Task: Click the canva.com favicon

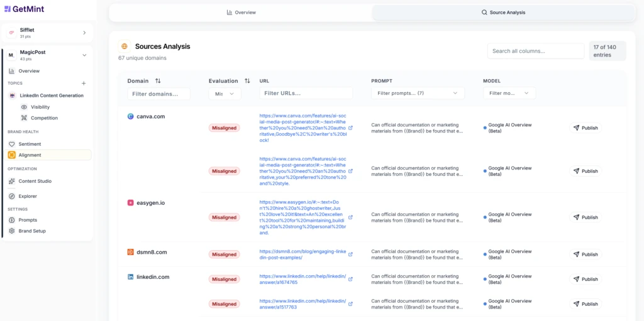Action: (131, 117)
